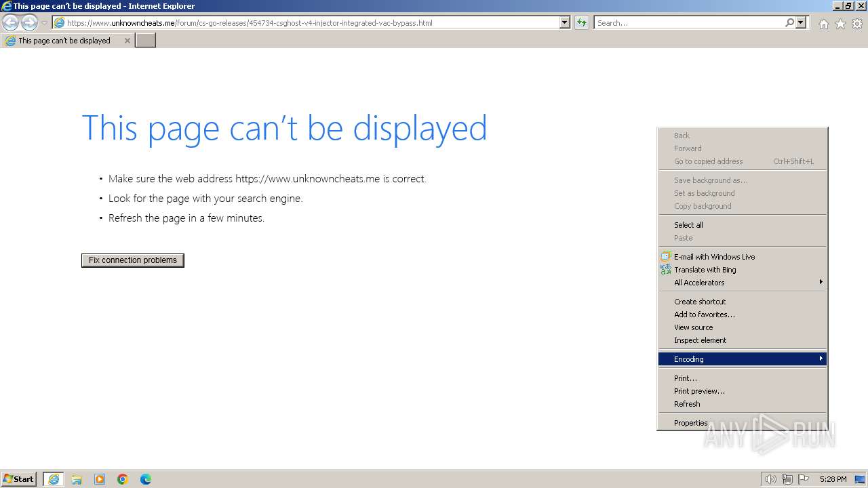This screenshot has width=868, height=488.
Task: Expand the address bar autocomplete dropdown
Action: click(565, 22)
